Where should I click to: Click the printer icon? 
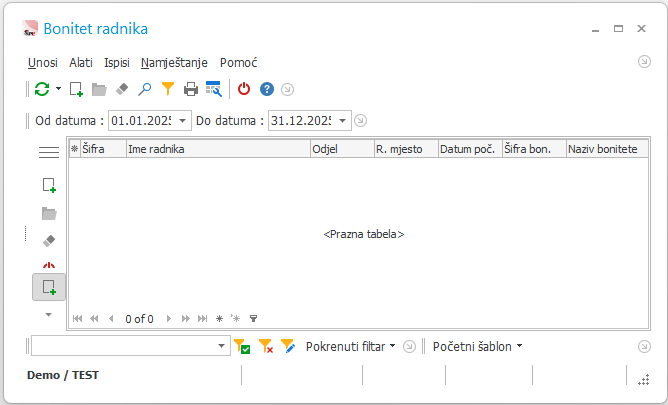pos(191,89)
